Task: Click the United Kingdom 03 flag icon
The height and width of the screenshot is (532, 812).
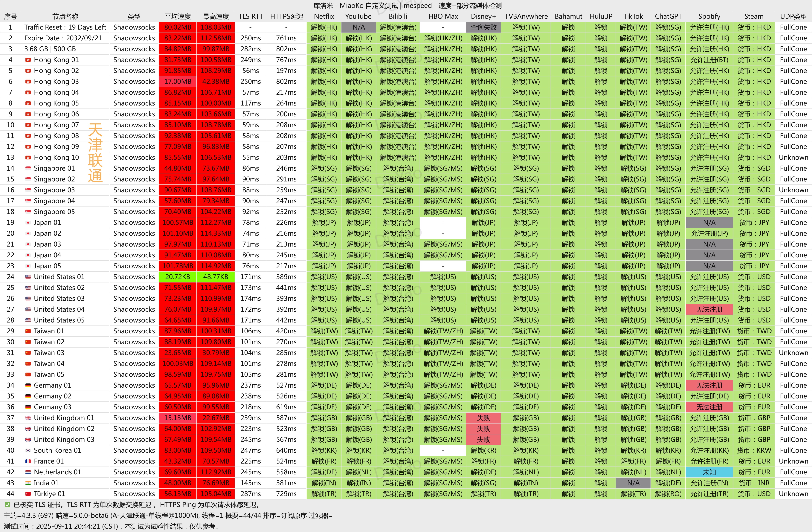Action: pos(28,440)
